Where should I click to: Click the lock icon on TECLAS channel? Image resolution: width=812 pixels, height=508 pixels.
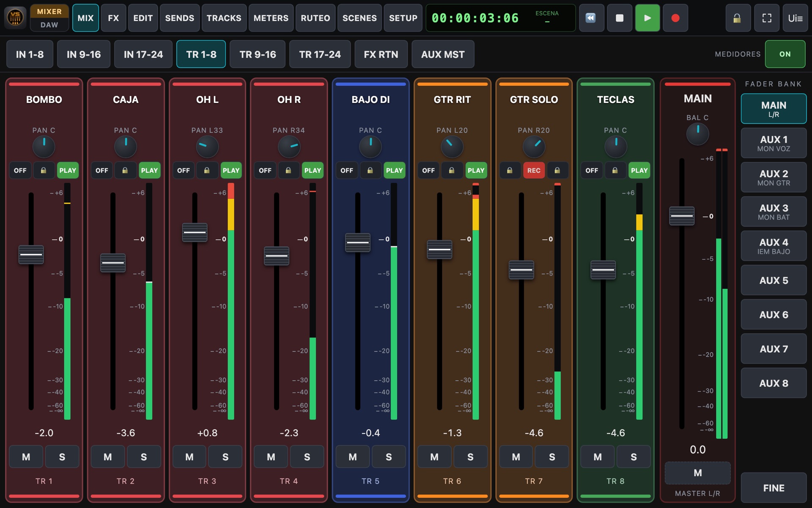click(615, 170)
